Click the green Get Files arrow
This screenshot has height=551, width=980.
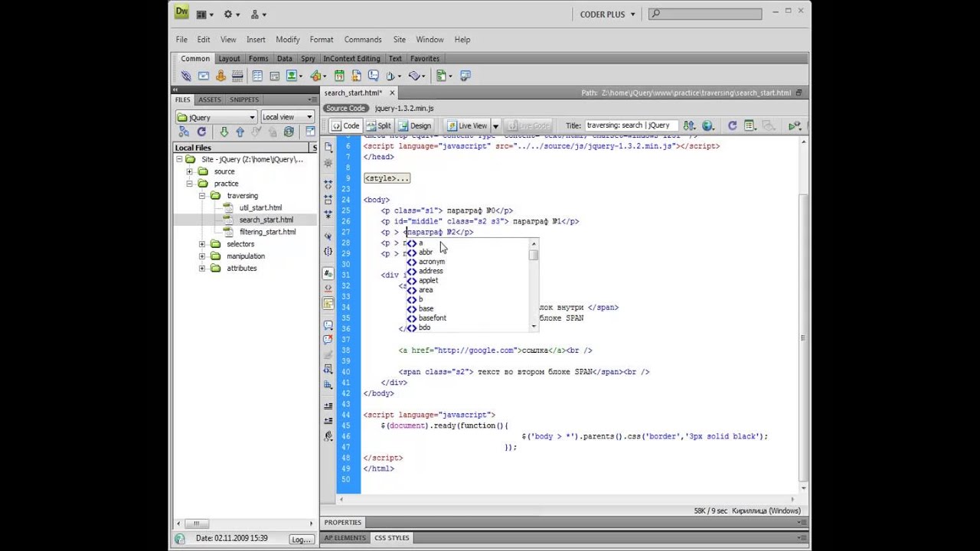point(224,132)
